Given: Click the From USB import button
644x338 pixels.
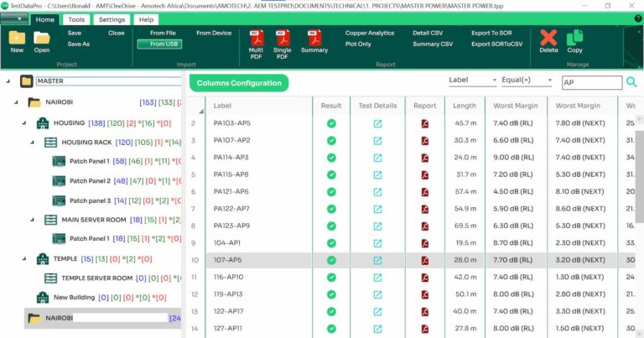Looking at the screenshot, I should pyautogui.click(x=160, y=44).
